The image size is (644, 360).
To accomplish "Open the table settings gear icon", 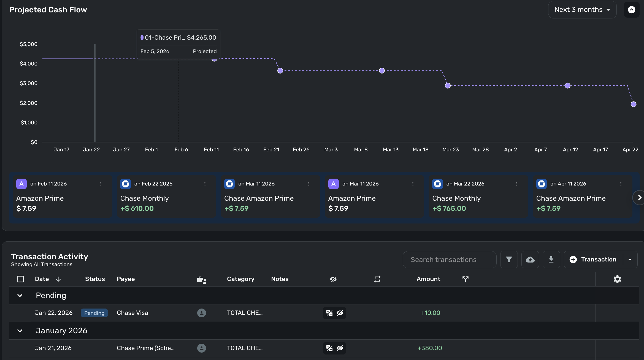I will pos(617,279).
